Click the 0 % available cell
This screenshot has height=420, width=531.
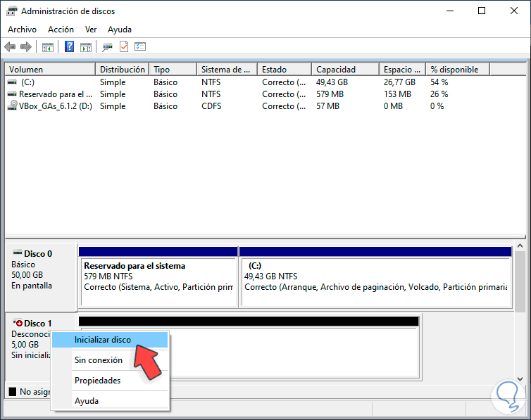pyautogui.click(x=437, y=106)
